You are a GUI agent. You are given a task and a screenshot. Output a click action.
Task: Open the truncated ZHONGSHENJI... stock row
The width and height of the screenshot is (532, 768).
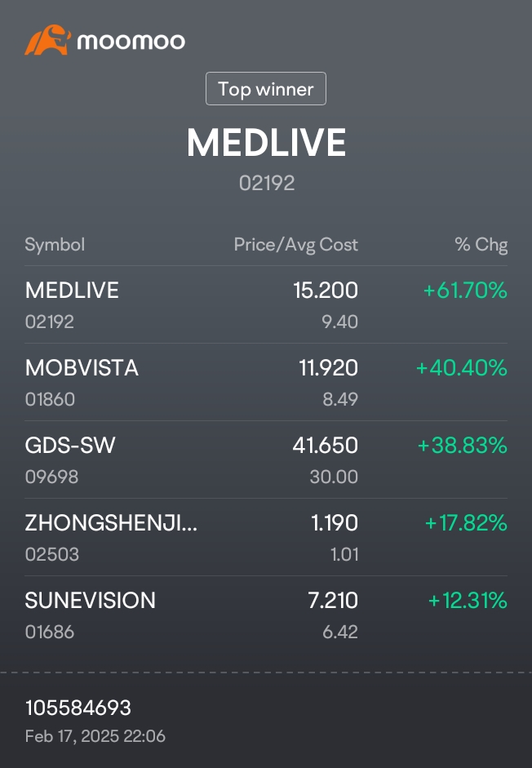[111, 523]
